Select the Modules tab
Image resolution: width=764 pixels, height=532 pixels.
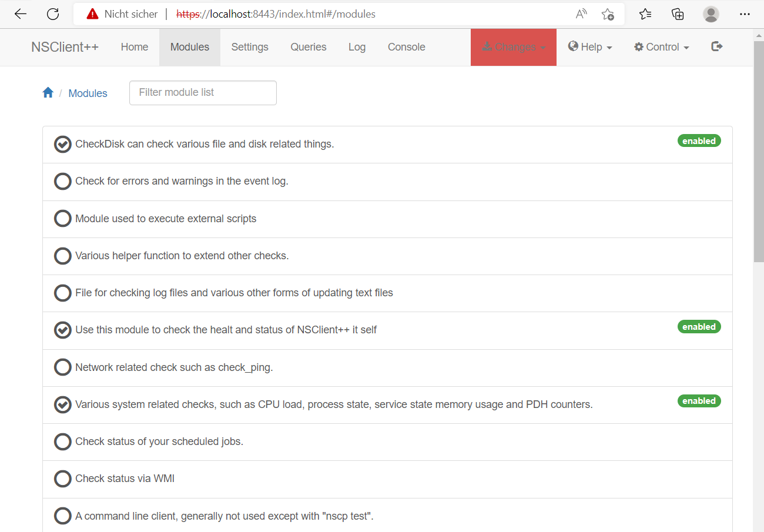pyautogui.click(x=190, y=47)
